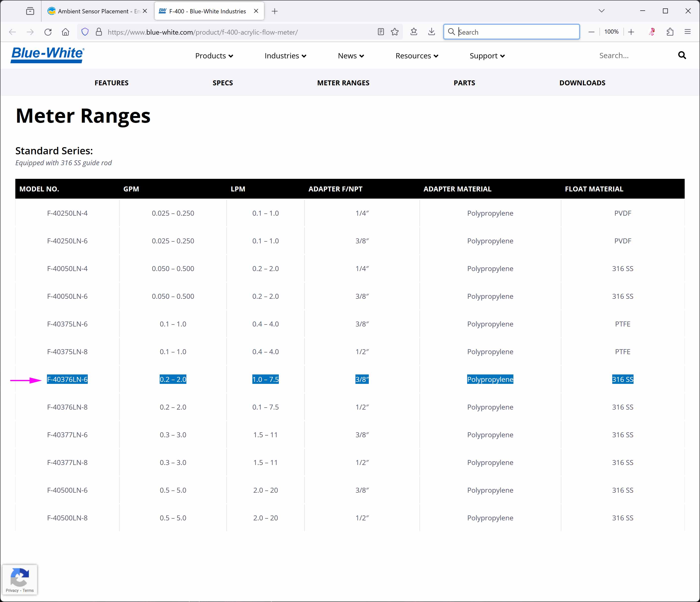Go to browser home page icon
The width and height of the screenshot is (700, 602).
pos(66,32)
